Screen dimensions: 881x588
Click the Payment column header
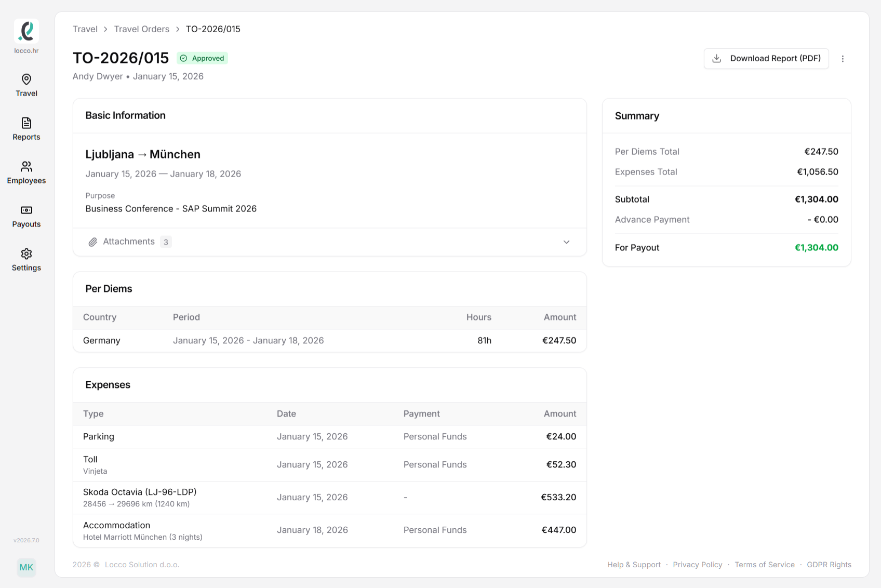[421, 414]
